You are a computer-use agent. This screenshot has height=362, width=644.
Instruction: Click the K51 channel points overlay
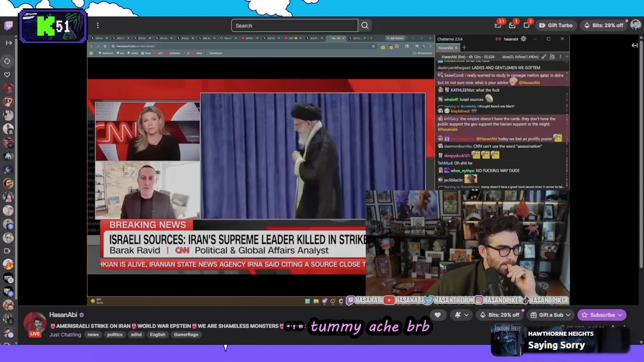click(53, 26)
